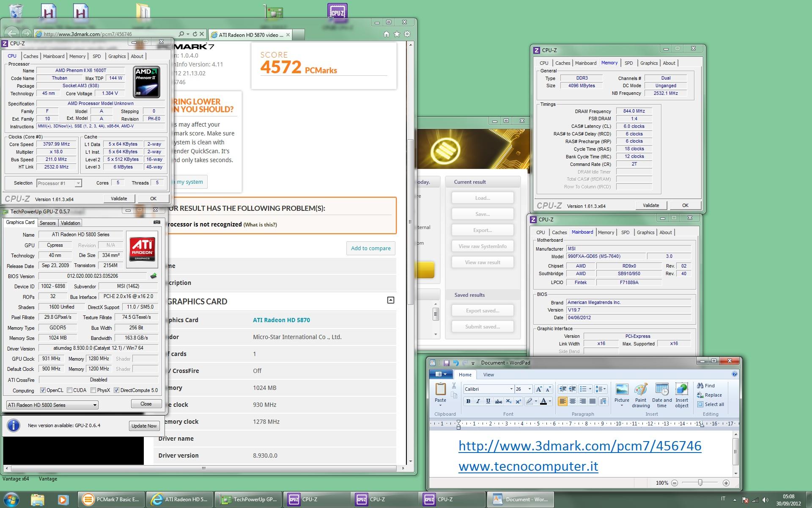Decrease the paragraph indent in WordPad
The width and height of the screenshot is (812, 508).
click(x=562, y=389)
